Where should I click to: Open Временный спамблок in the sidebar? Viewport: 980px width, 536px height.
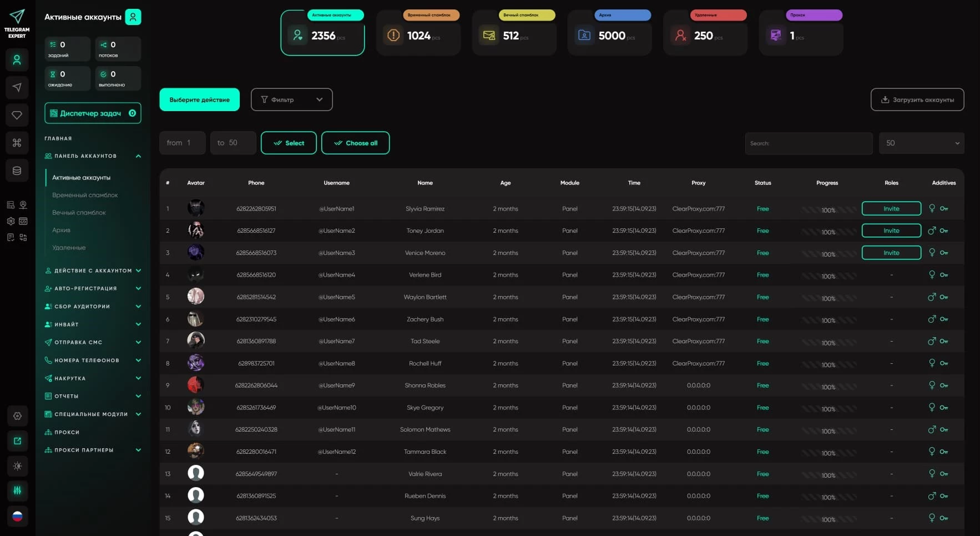(85, 195)
